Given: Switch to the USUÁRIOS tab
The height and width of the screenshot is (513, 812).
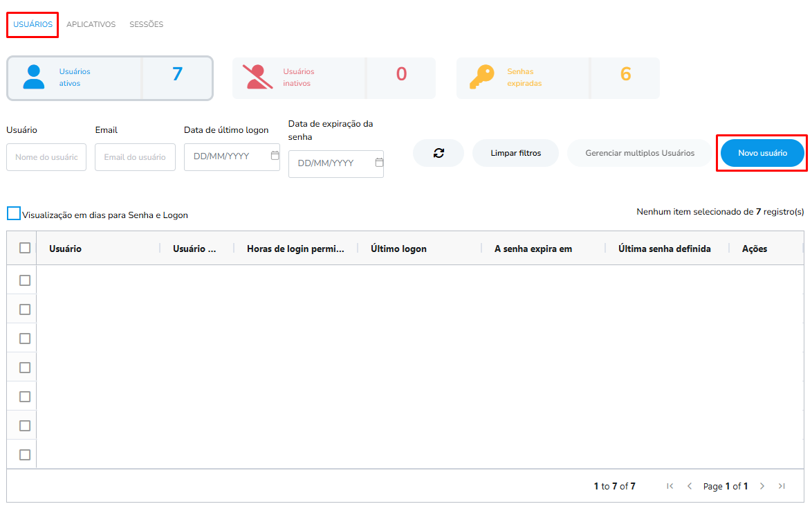Looking at the screenshot, I should click(x=33, y=24).
